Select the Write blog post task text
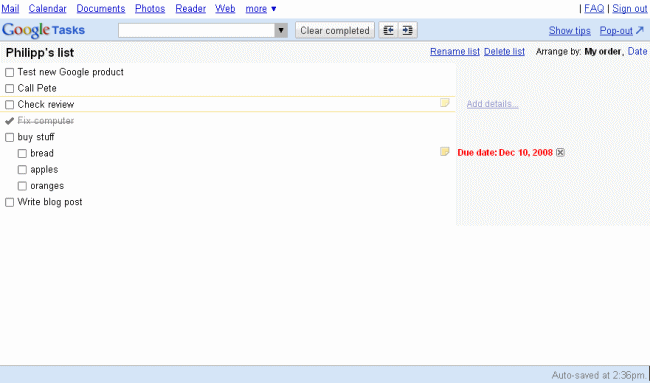 (x=50, y=202)
